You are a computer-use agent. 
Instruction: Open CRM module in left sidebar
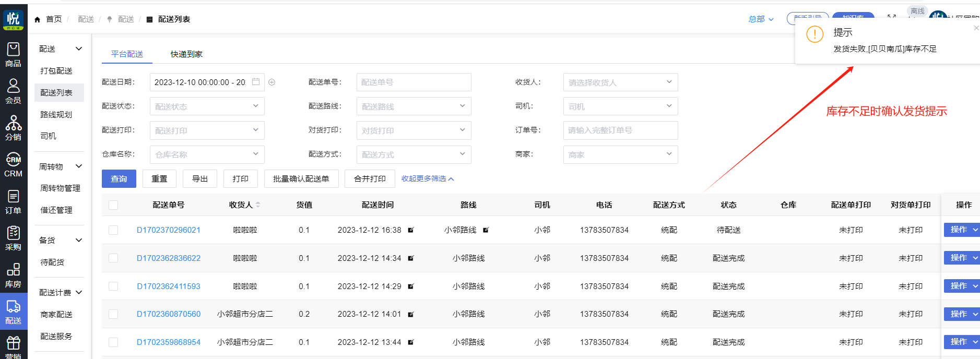(13, 165)
